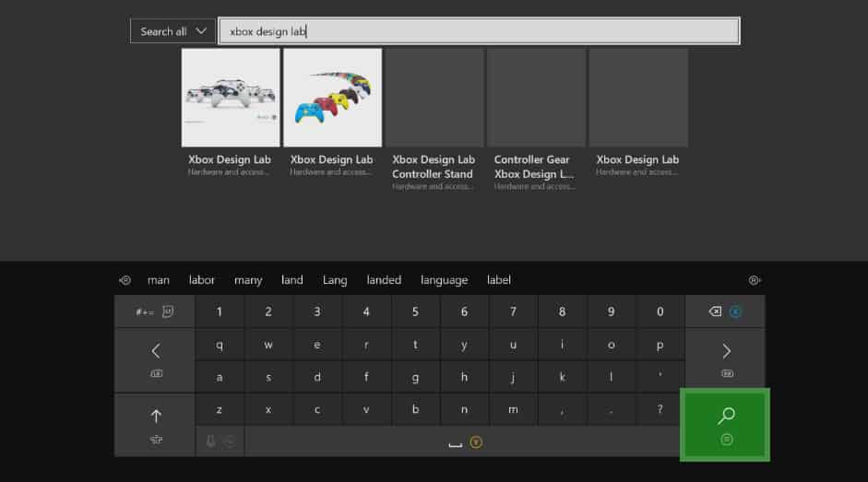This screenshot has height=482, width=868.
Task: Tap the letter n key
Action: [464, 409]
